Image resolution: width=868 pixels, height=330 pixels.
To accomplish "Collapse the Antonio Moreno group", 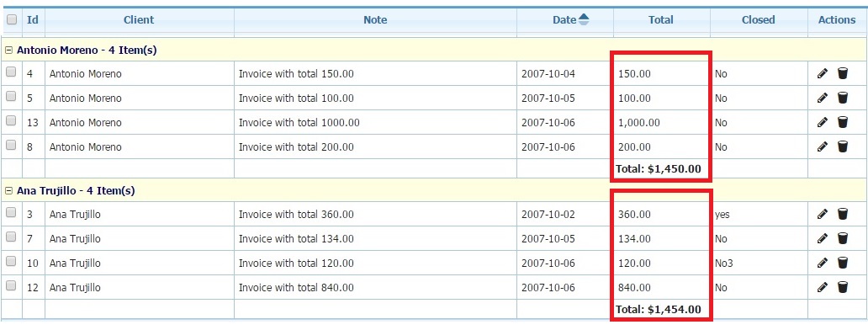I will (x=9, y=50).
